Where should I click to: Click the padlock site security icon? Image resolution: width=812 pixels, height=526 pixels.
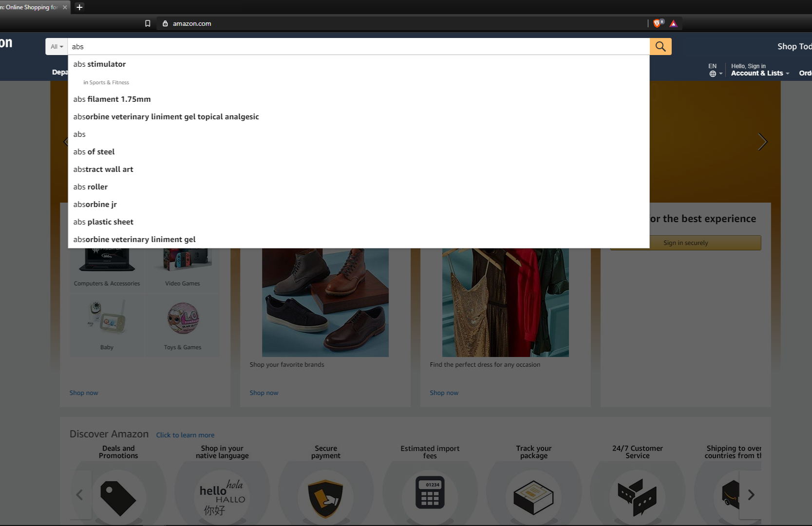165,23
